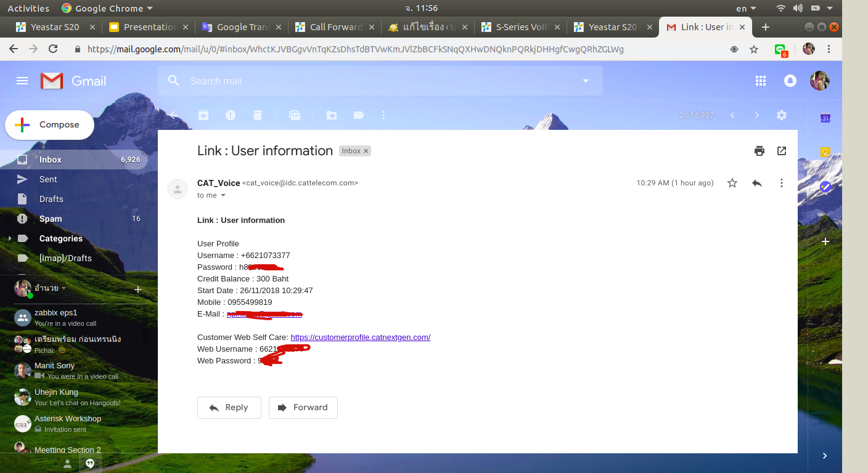Show the older conversation
868x473 pixels.
coord(757,115)
